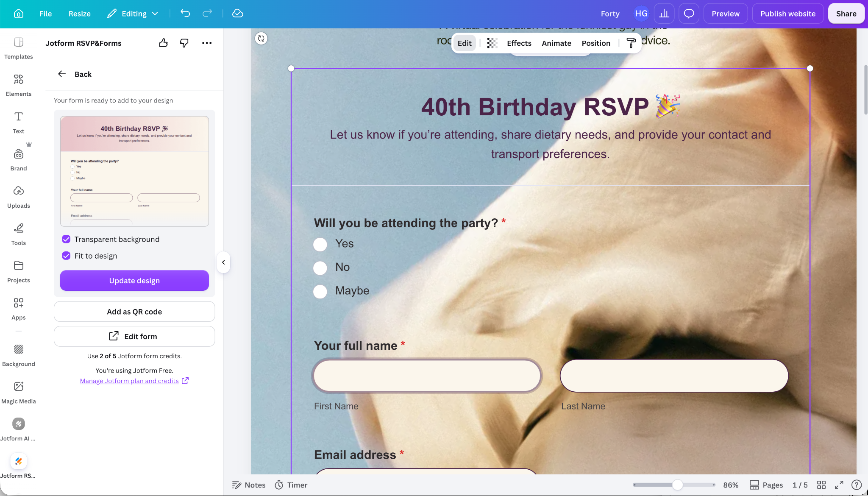Select the copy style paint roller
The height and width of the screenshot is (496, 868).
pyautogui.click(x=631, y=43)
